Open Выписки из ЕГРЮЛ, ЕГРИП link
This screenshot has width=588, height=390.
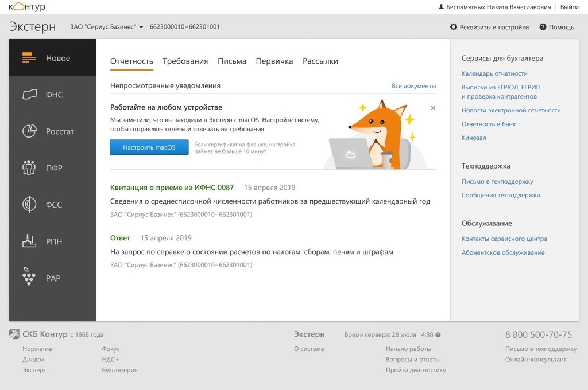click(501, 92)
